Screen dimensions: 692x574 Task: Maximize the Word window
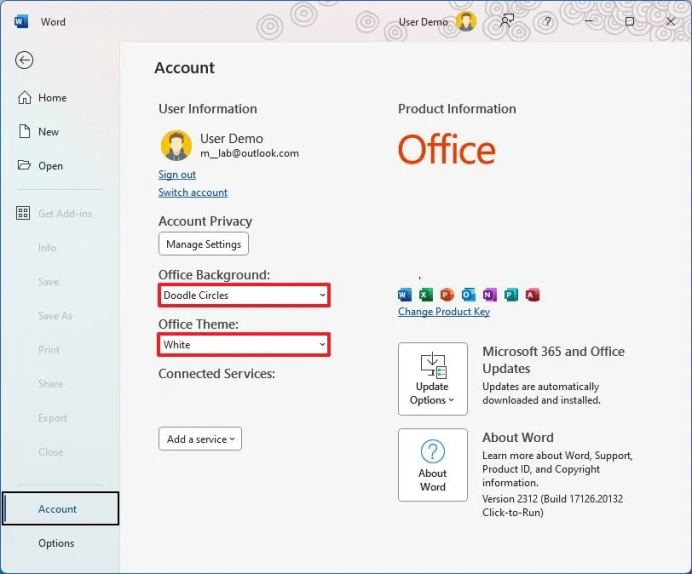point(630,21)
